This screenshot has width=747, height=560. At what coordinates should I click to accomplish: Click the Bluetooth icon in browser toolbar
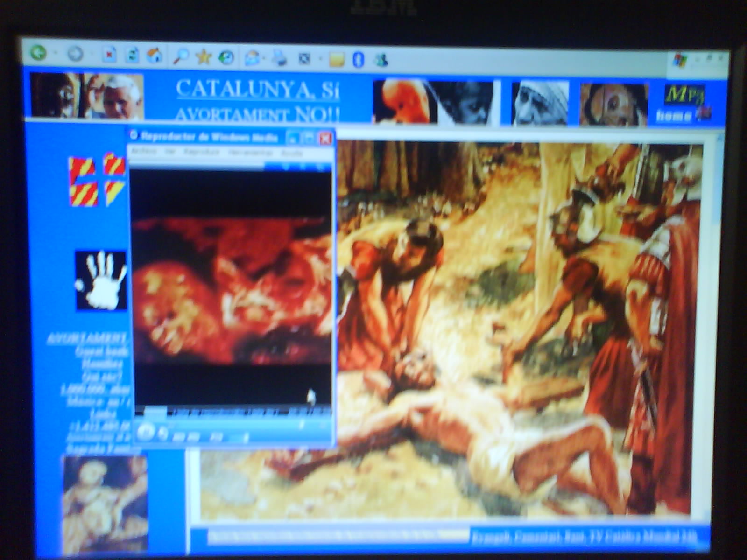358,60
